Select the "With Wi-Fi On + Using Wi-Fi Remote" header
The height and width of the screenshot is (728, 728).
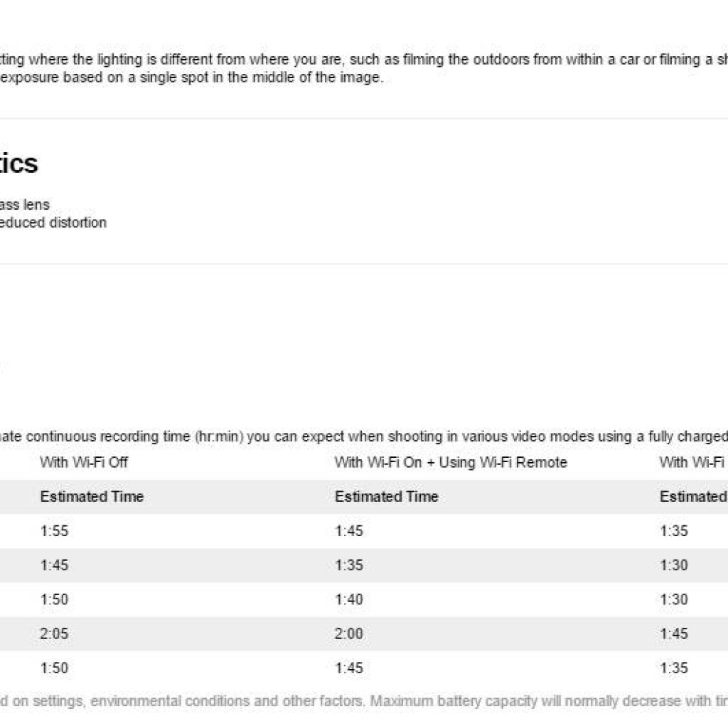tap(451, 462)
